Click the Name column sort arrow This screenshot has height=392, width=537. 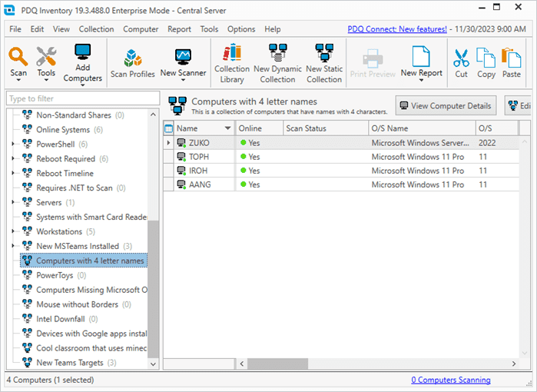tap(227, 128)
